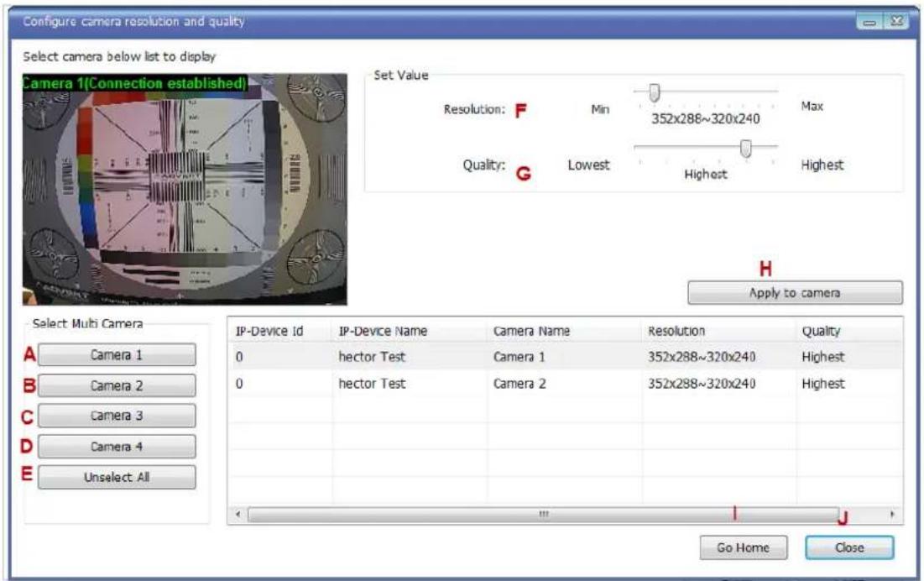Click the Lowest label near Quality slider
The height and width of the screenshot is (581, 924).
point(588,165)
